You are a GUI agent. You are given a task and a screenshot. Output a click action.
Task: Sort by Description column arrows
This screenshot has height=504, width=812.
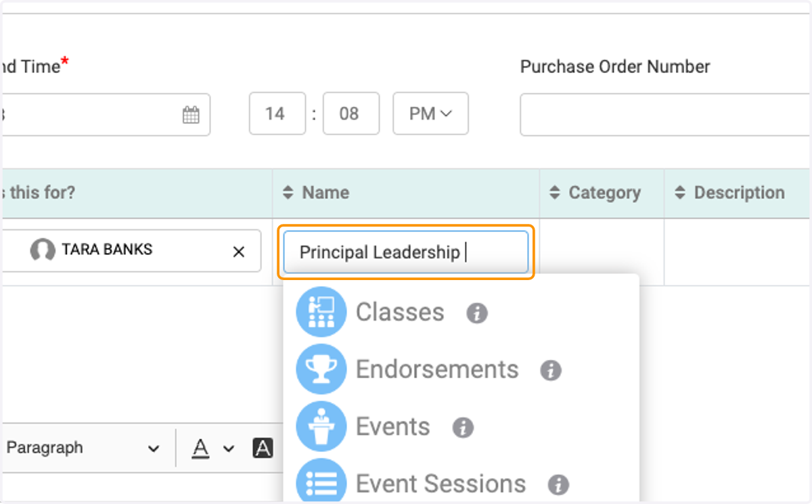tap(680, 193)
